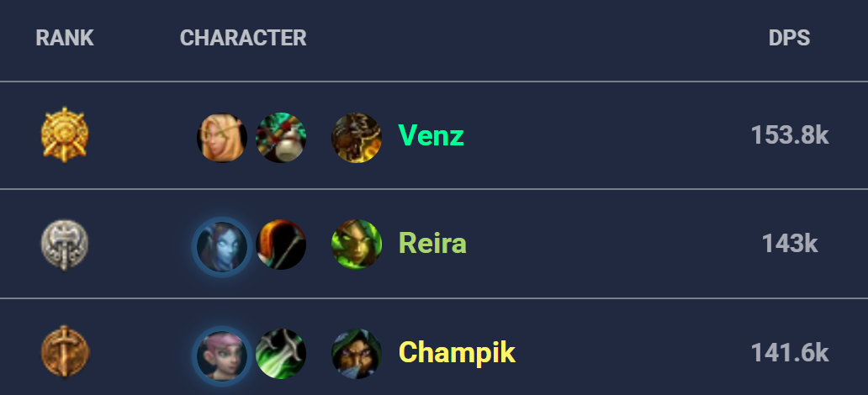Click Champik's pink-haired gnome portrait

click(222, 356)
